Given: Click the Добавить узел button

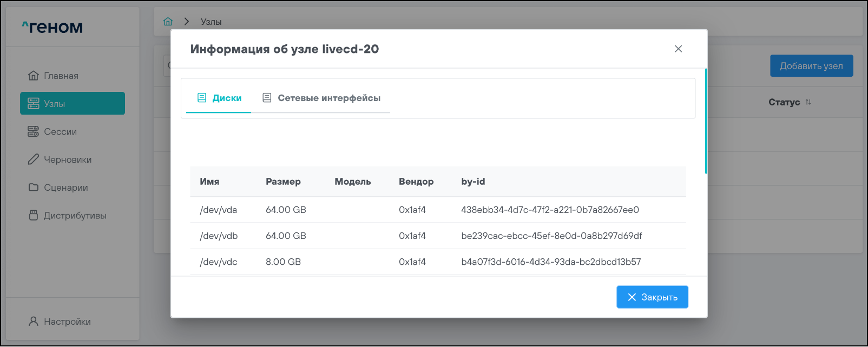Looking at the screenshot, I should point(811,66).
